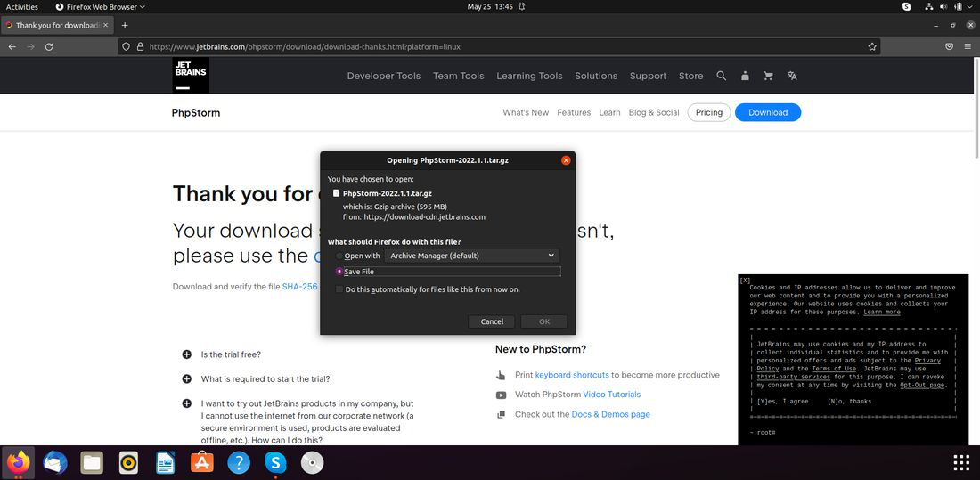Confirm the dialog with OK
The image size is (980, 480).
point(543,321)
